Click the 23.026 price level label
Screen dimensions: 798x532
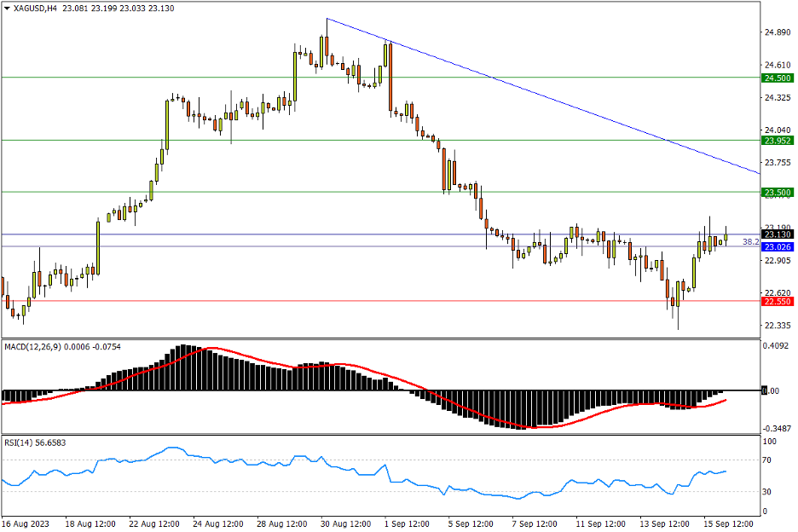[x=776, y=247]
